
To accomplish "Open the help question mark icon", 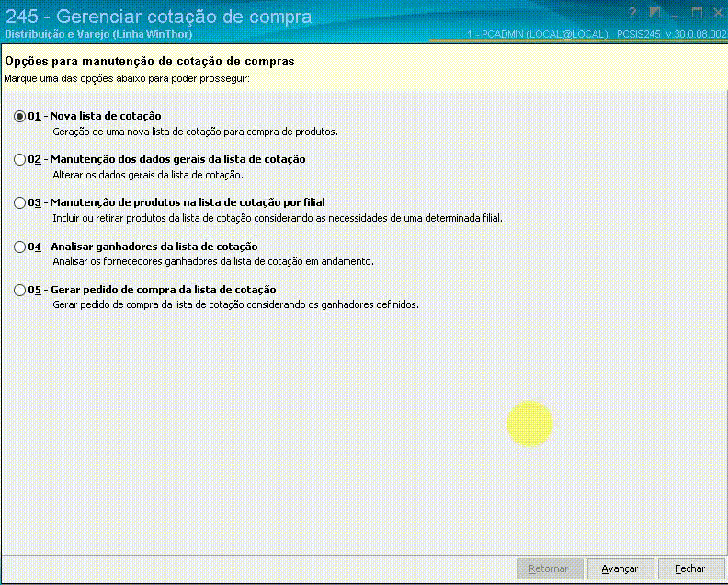I will 631,13.
